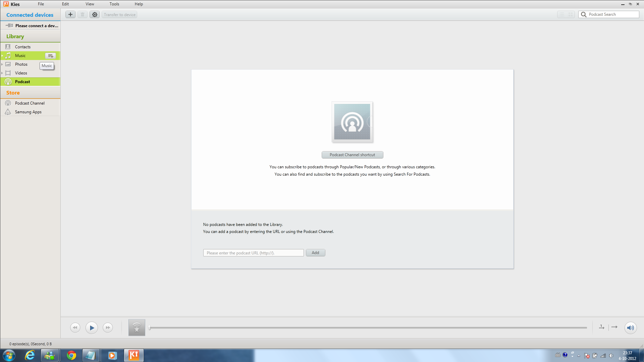
Task: Open Samsung Apps in Store section
Action: point(28,112)
